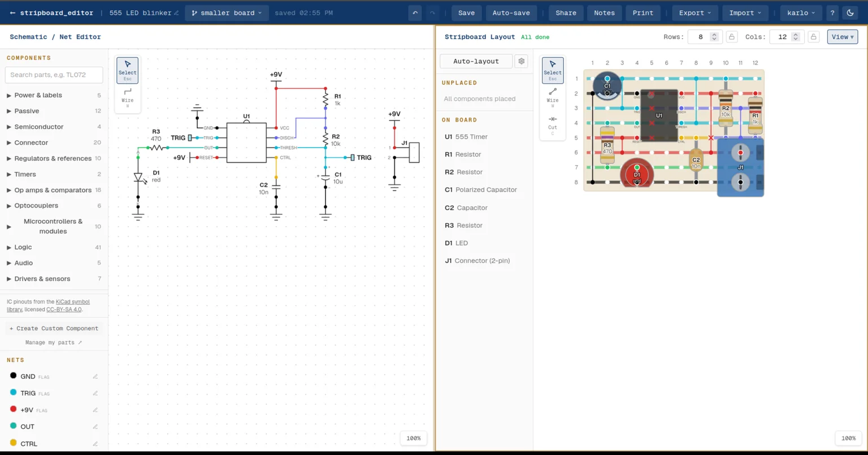The width and height of the screenshot is (868, 455).
Task: Open the Import dropdown
Action: (x=745, y=13)
